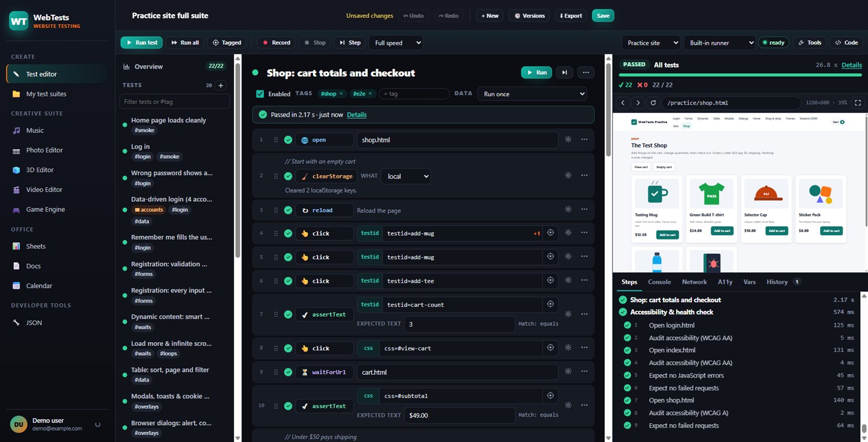Click the Save button

(x=603, y=16)
